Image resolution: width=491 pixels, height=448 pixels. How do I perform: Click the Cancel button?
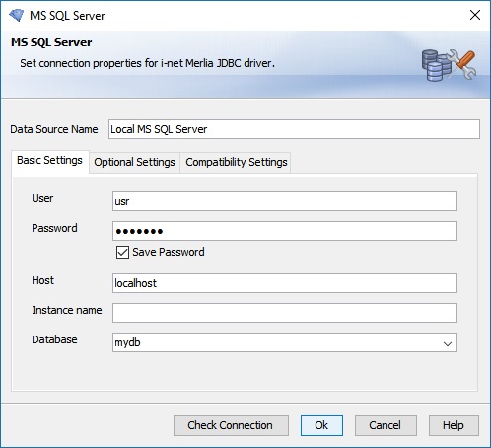coord(386,425)
